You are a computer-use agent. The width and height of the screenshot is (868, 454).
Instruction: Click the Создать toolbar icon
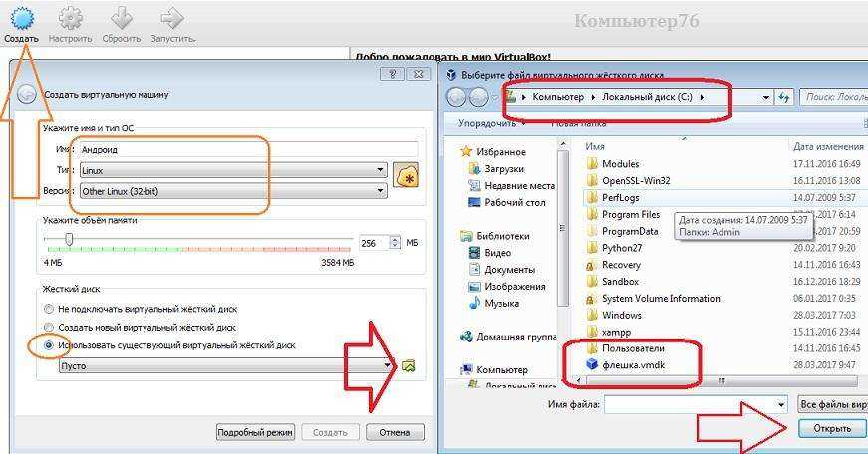(x=21, y=18)
